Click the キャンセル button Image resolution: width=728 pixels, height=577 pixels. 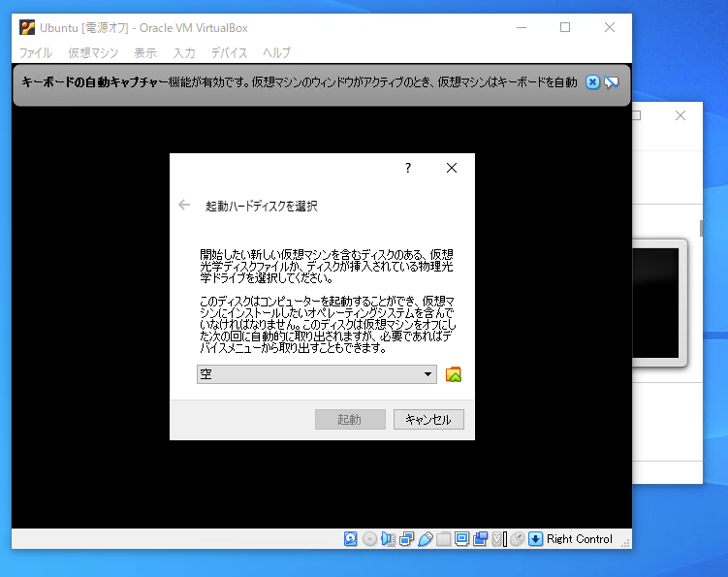pyautogui.click(x=428, y=420)
